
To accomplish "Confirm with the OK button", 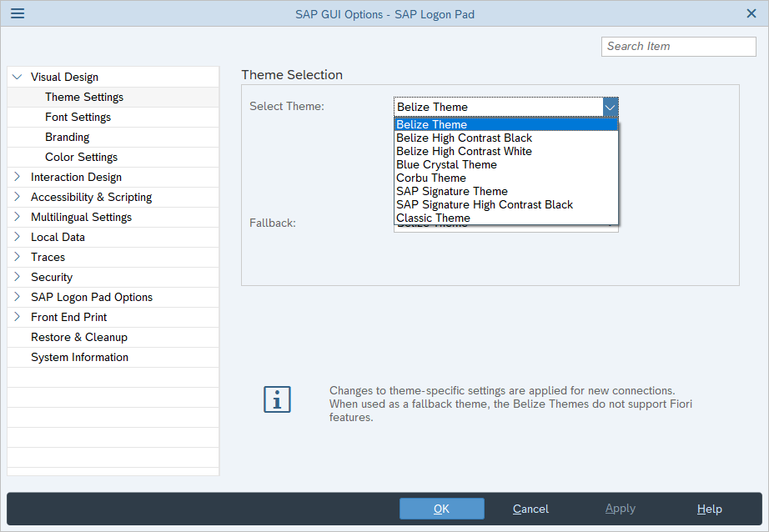I will (441, 509).
